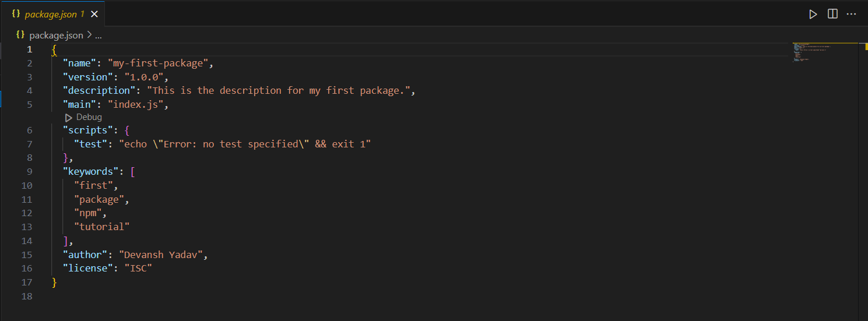Screen dimensions: 868x321
Task: Click the braces icon in breadcrumb
Action: coord(20,35)
